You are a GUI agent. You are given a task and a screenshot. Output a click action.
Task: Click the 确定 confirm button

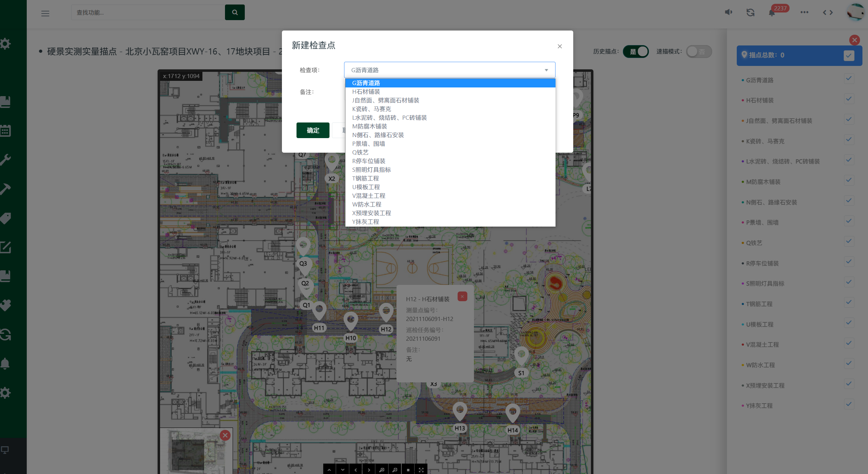point(313,130)
